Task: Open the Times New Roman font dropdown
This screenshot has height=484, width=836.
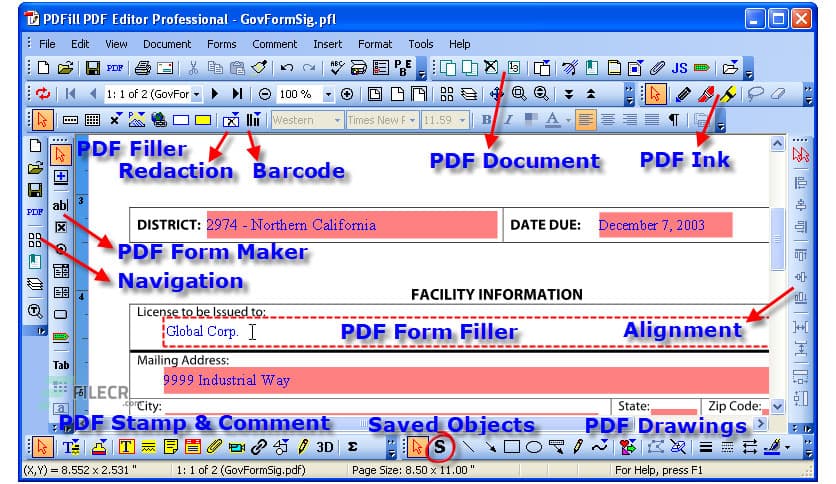Action: tap(412, 120)
